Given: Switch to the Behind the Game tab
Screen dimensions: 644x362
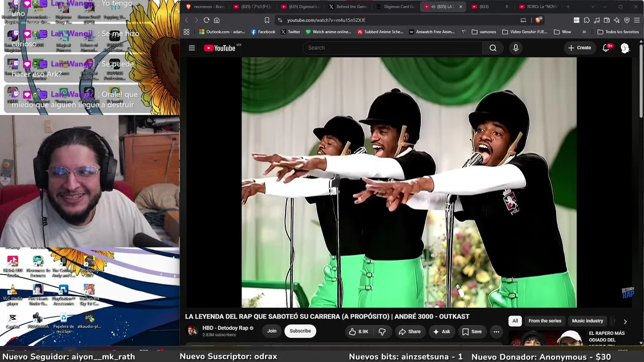Looking at the screenshot, I should (348, 7).
